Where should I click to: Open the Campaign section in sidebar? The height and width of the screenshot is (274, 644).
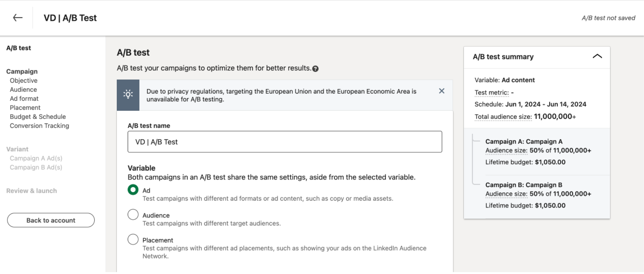(x=22, y=71)
